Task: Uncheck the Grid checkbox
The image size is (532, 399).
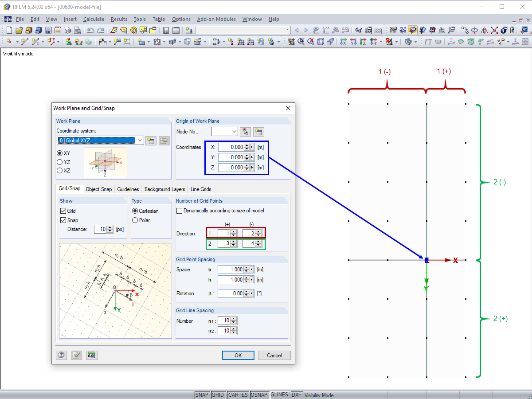Action: [x=63, y=211]
